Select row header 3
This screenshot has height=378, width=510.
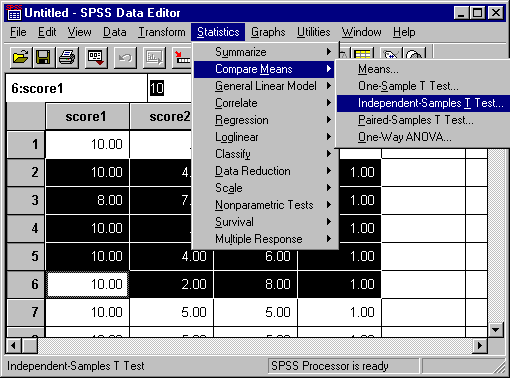[x=26, y=200]
